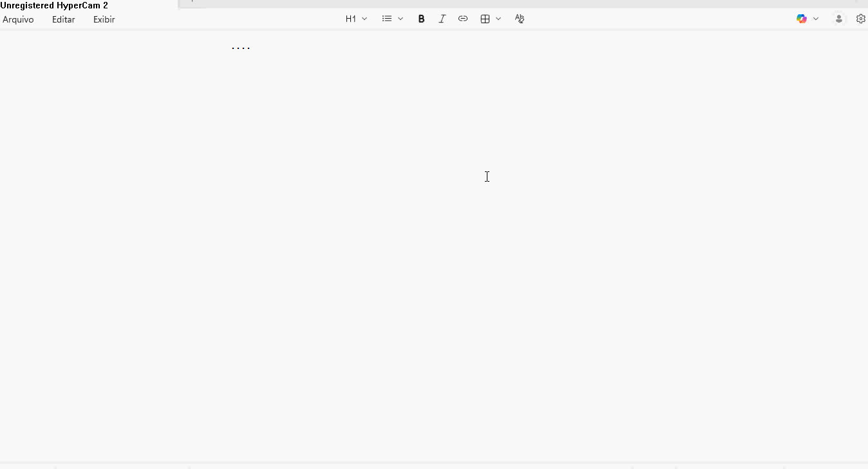Click the gray tab strip at top

pos(515,4)
